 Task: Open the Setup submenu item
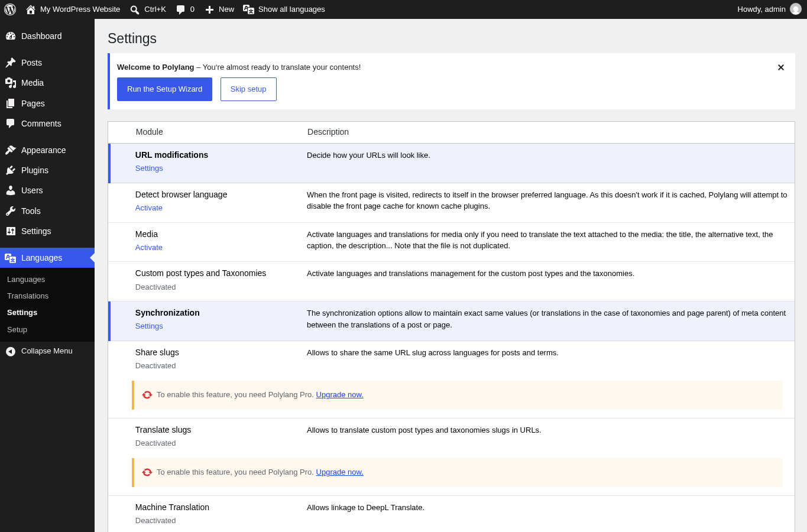[17, 330]
